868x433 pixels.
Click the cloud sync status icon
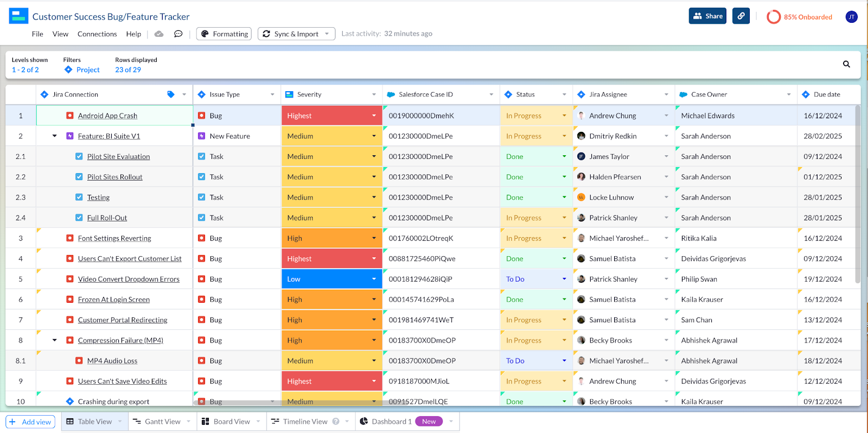click(159, 34)
